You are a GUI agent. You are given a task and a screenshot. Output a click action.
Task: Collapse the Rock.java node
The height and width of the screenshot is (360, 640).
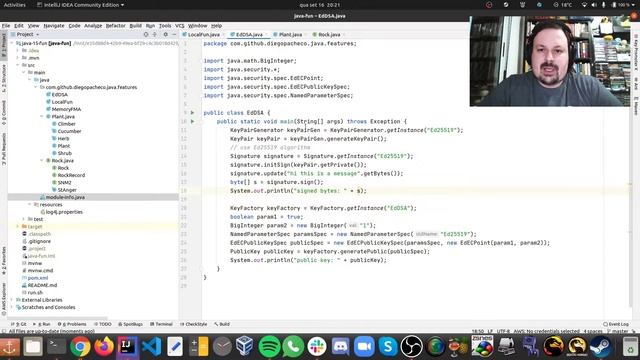pyautogui.click(x=42, y=161)
